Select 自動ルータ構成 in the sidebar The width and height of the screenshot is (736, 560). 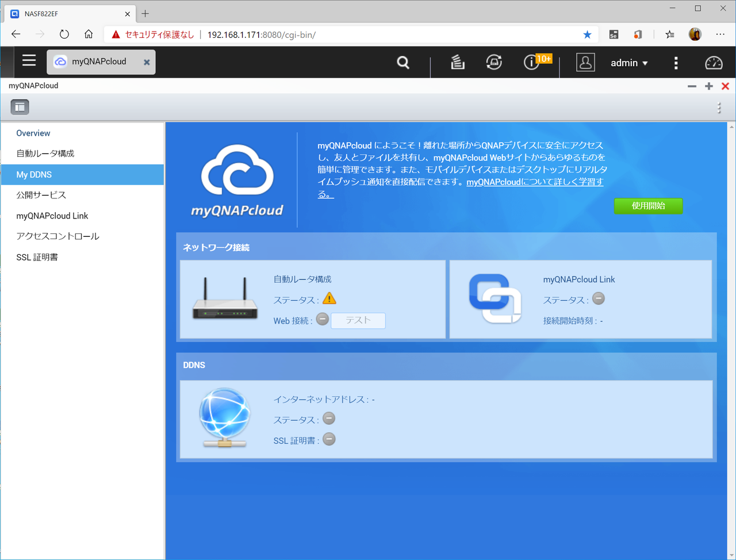82,154
